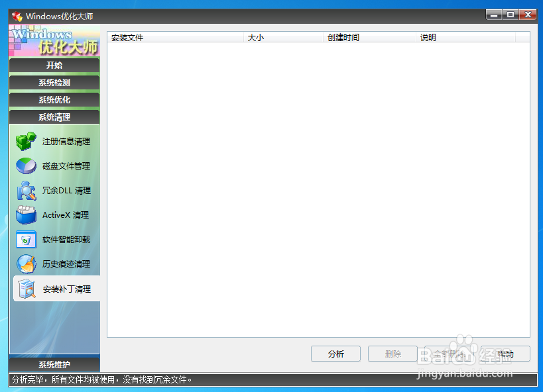Select 注册信息清理 label
Image resolution: width=543 pixels, height=392 pixels.
[x=66, y=142]
